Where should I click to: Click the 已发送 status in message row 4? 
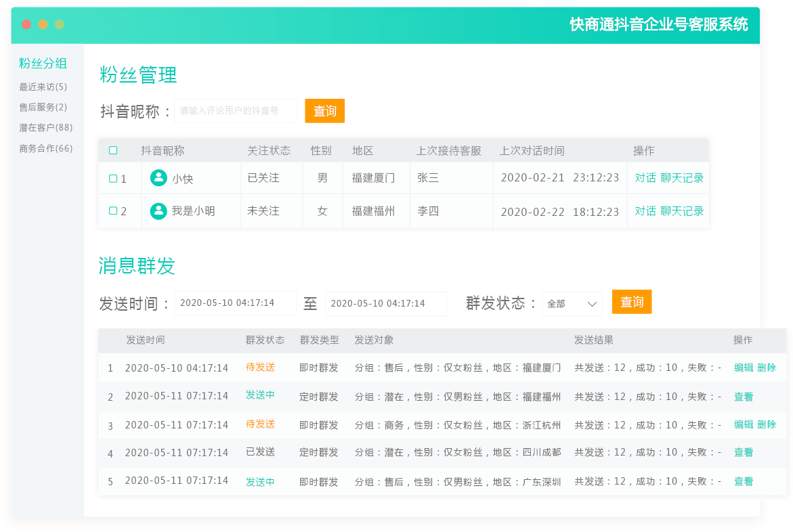[x=261, y=451]
